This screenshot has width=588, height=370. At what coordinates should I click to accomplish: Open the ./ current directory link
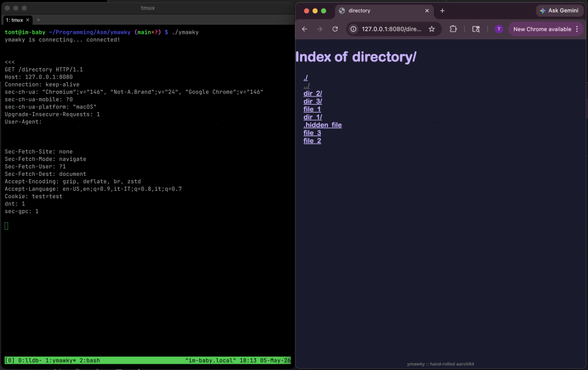pos(305,78)
